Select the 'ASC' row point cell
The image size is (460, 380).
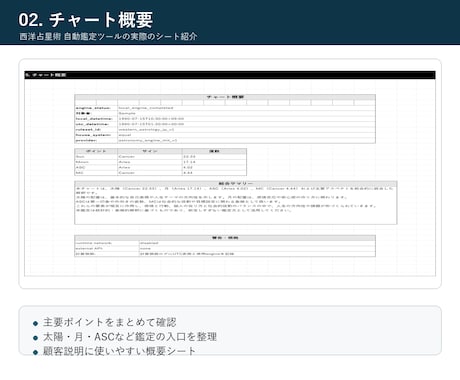click(96, 167)
